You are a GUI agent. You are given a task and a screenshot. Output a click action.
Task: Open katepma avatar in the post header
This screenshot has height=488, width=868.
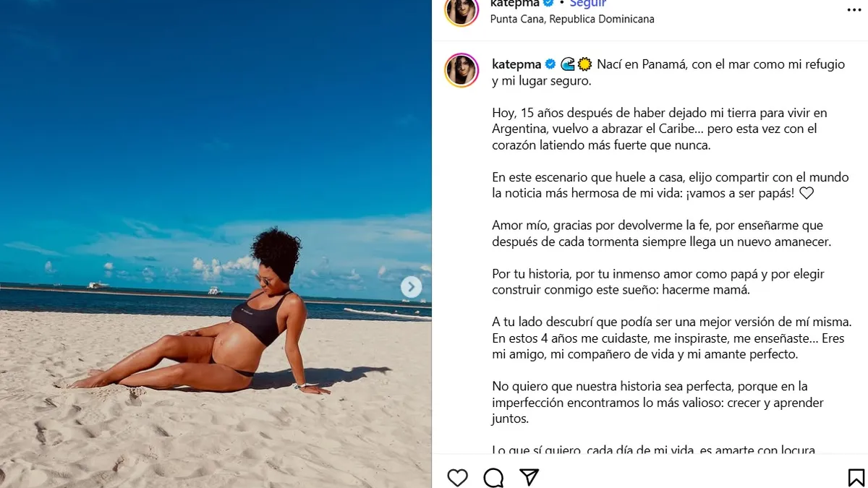(x=461, y=10)
